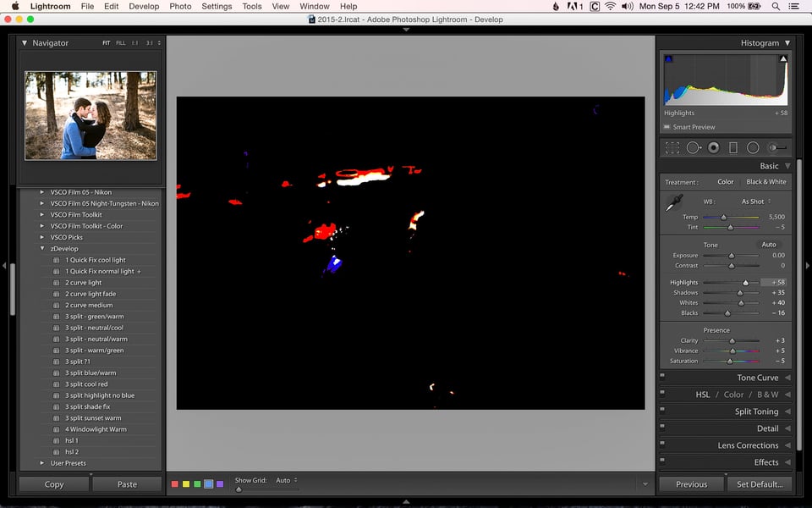Select the Red Eye Correction tool
The height and width of the screenshot is (508, 812).
pos(714,148)
